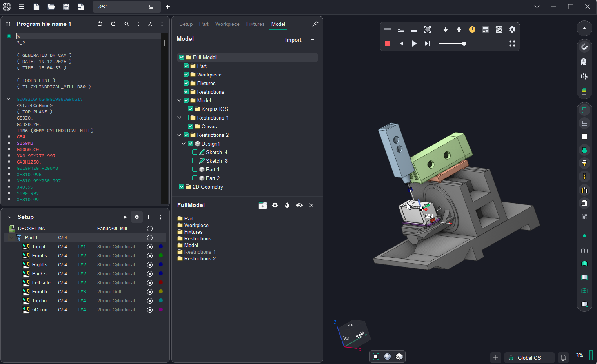The width and height of the screenshot is (597, 364).
Task: Open simulation settings gear icon
Action: pyautogui.click(x=512, y=29)
